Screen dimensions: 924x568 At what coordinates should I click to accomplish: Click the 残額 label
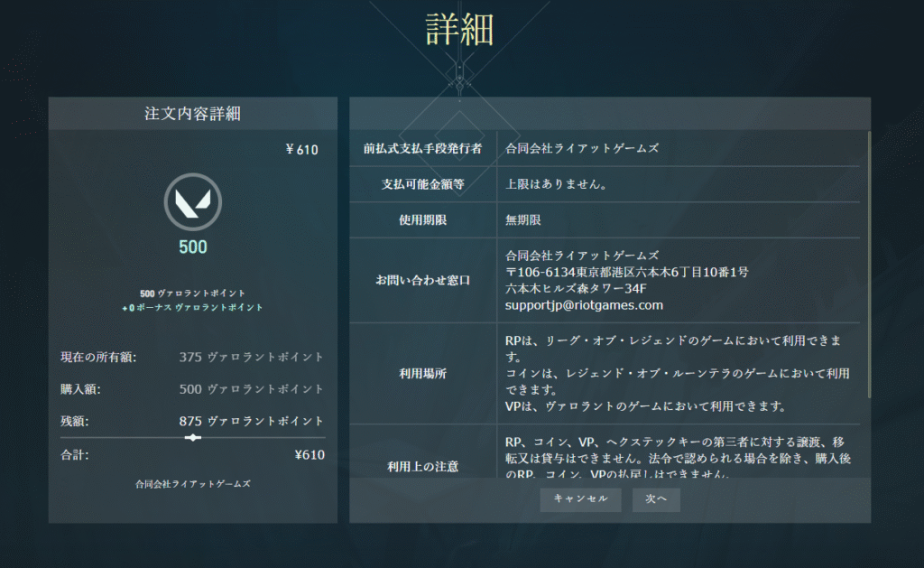pos(75,421)
